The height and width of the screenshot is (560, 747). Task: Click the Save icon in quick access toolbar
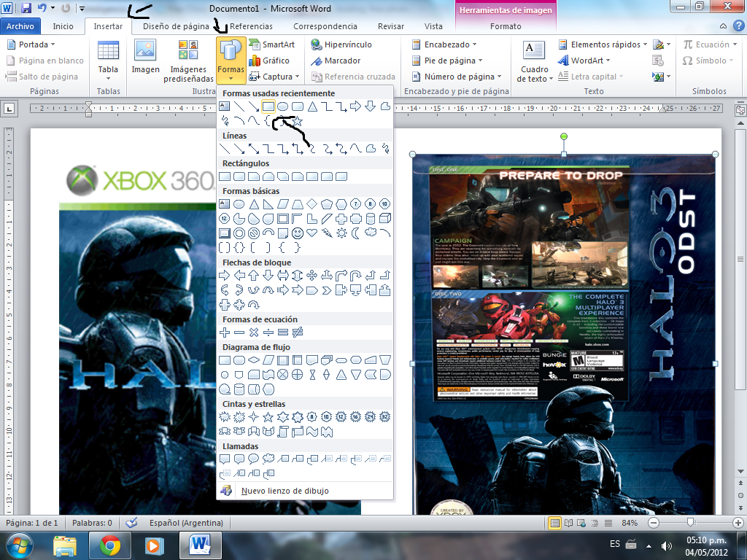26,7
